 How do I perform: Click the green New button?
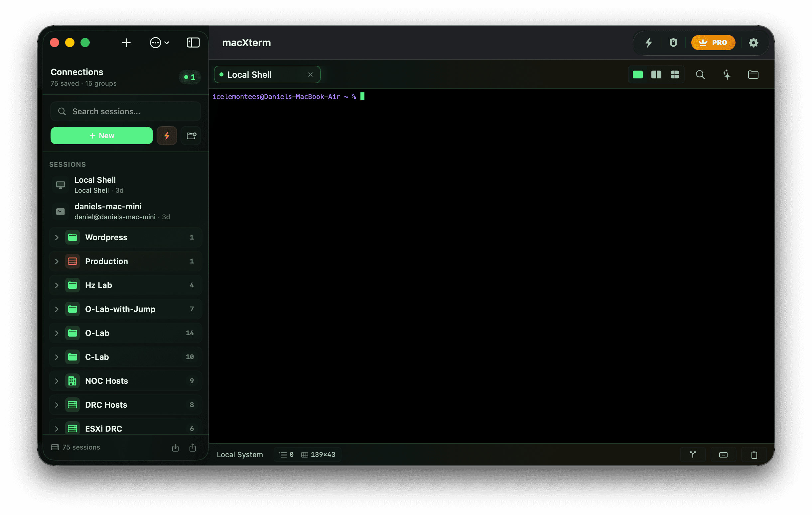[101, 136]
